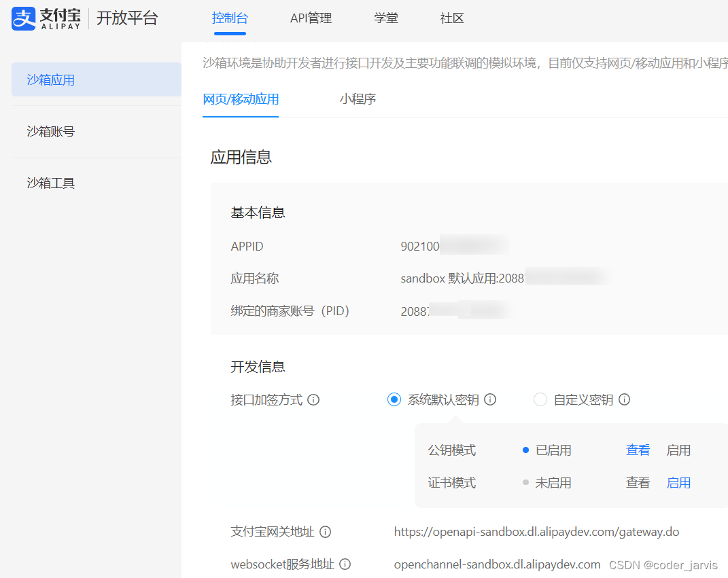Click the APPID value 902100
Viewport: 728px width, 578px height.
click(x=419, y=247)
